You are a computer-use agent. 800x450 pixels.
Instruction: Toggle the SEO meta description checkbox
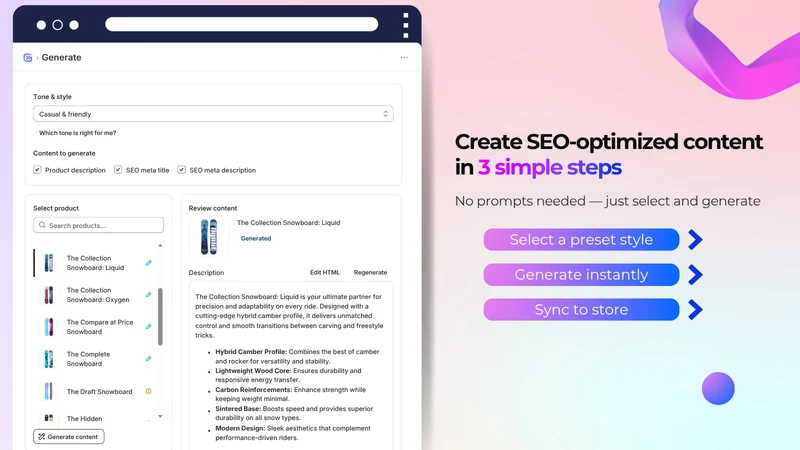coord(181,169)
